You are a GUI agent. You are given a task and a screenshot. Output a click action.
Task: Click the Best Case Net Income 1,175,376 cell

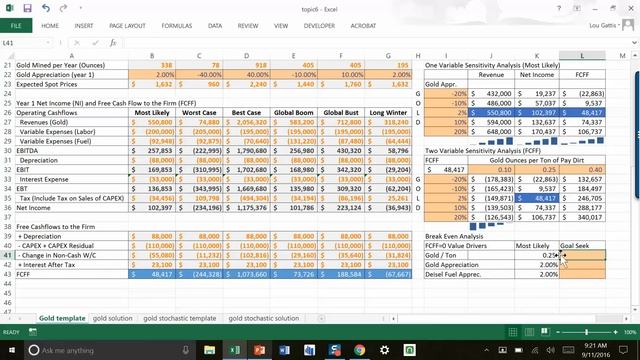(247, 208)
